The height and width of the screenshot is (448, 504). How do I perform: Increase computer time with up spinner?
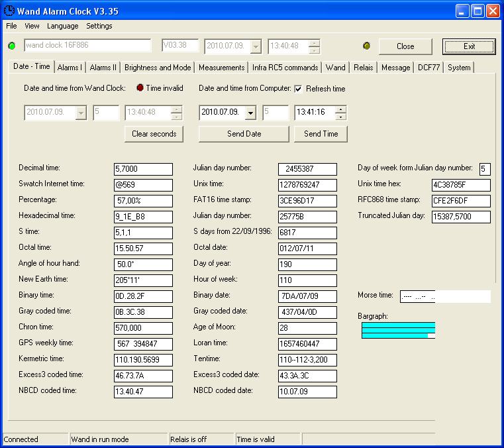pos(340,109)
